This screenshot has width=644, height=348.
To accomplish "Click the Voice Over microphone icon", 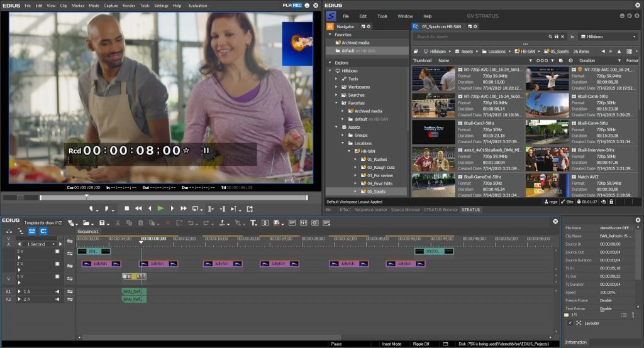I will pyautogui.click(x=265, y=223).
